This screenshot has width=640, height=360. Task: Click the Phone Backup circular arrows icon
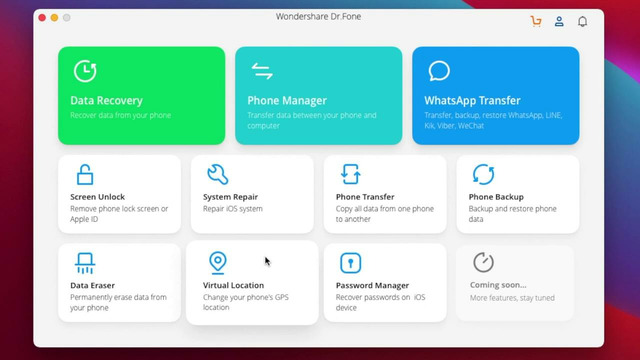483,174
